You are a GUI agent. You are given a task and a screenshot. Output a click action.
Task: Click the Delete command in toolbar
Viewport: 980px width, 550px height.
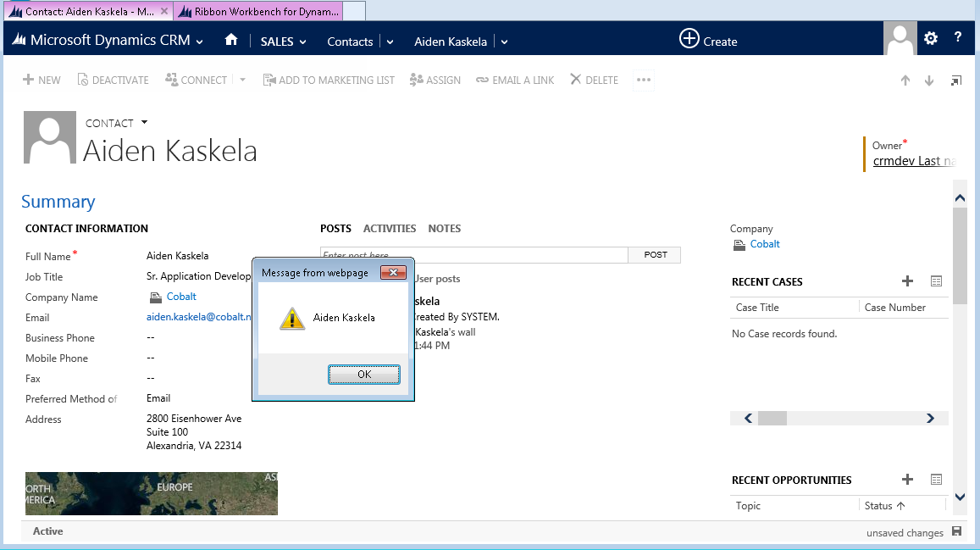pyautogui.click(x=594, y=80)
